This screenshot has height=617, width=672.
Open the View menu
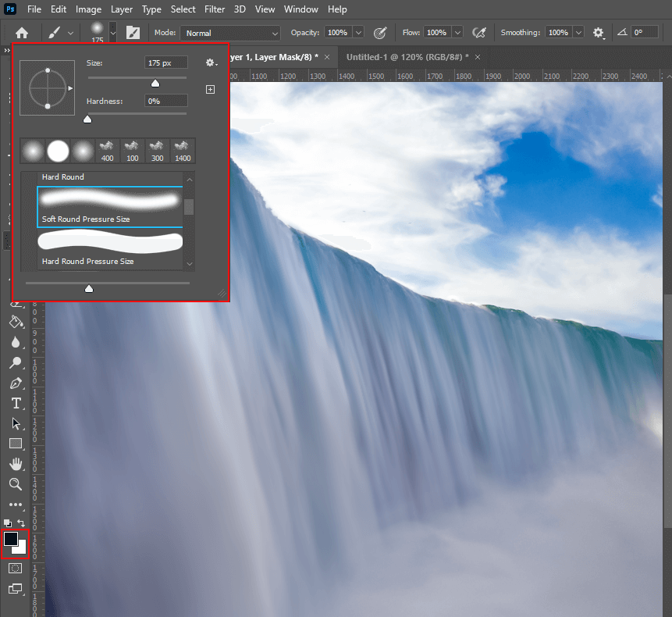click(265, 9)
